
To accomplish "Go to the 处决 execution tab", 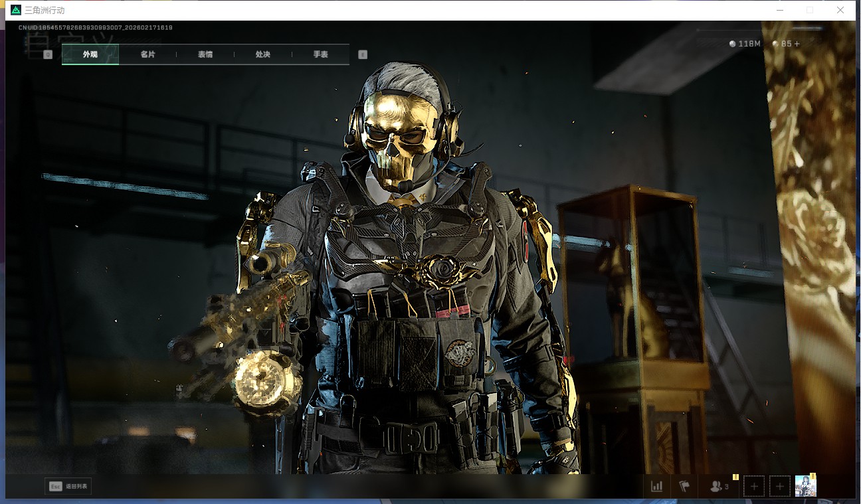I will tap(263, 54).
